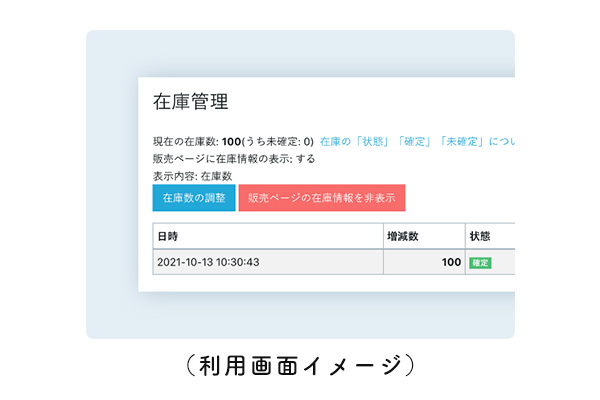This screenshot has height=400, width=600.
Task: Click the 2021-10-13 10:30:43 date cell
Action: pyautogui.click(x=210, y=262)
